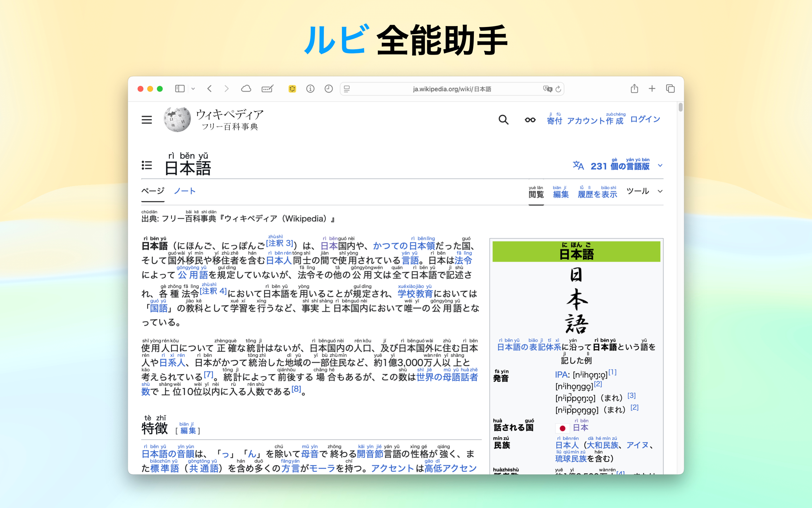Click the translate icon in address bar

(547, 89)
